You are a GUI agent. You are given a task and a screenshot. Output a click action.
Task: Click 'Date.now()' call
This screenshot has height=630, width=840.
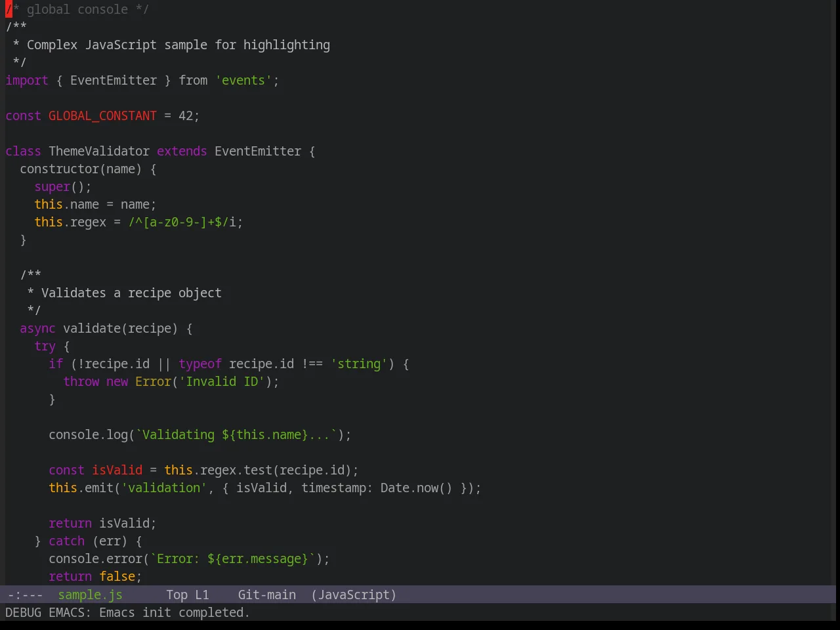[417, 488]
